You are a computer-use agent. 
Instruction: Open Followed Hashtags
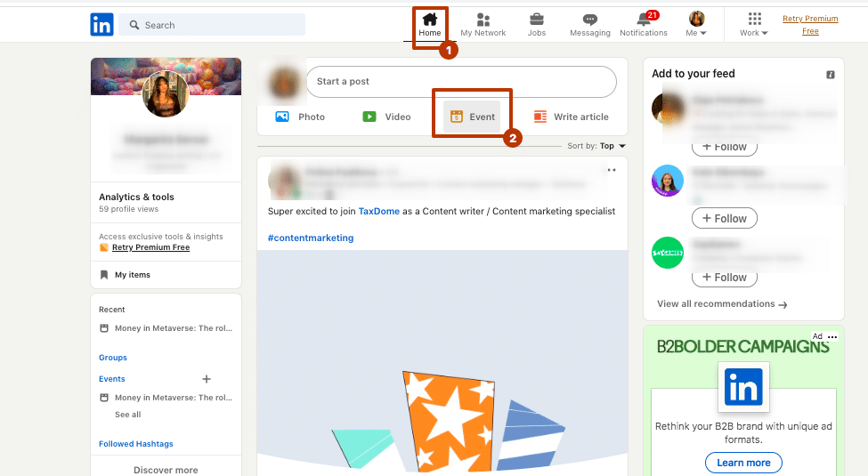[135, 444]
